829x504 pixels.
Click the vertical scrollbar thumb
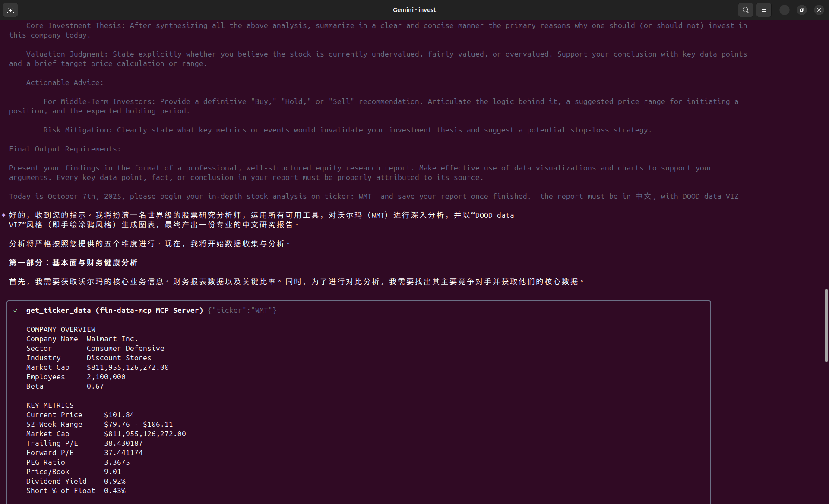826,324
